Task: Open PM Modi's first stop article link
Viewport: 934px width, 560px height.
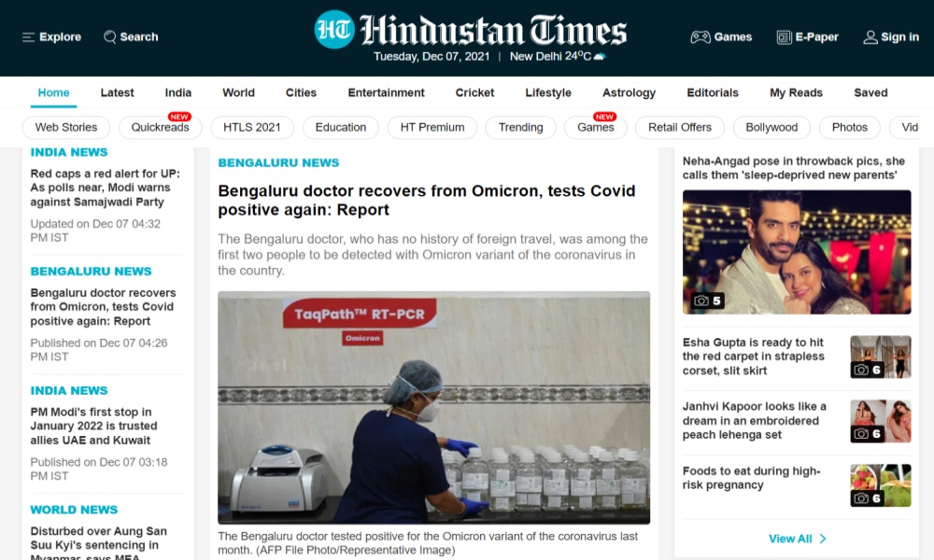Action: (x=94, y=427)
